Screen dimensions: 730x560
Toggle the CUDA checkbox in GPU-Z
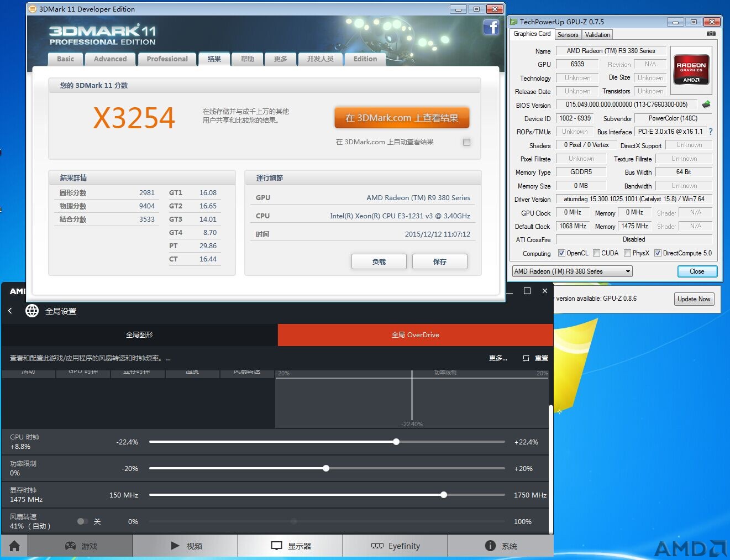click(x=596, y=253)
